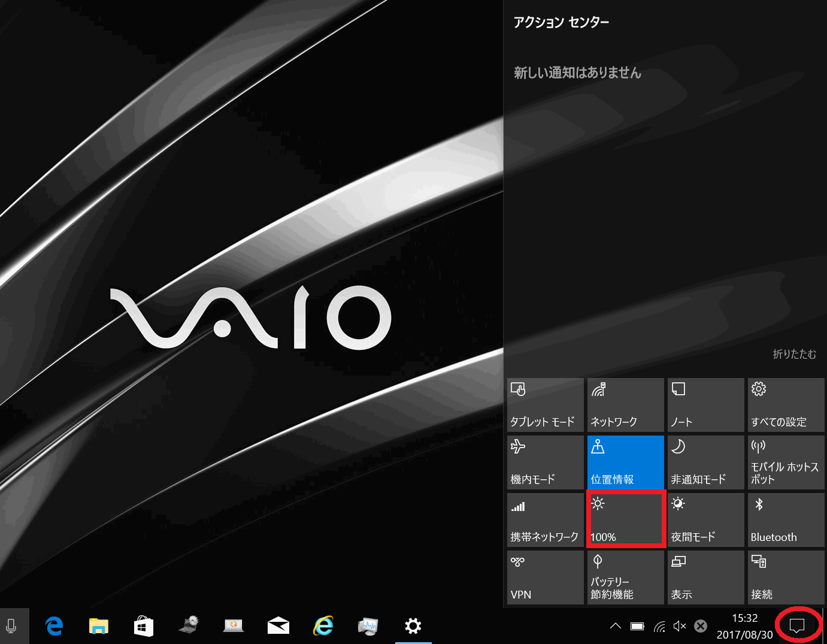Toggle the 位置情報 location tile
827x644 pixels.
coord(626,462)
